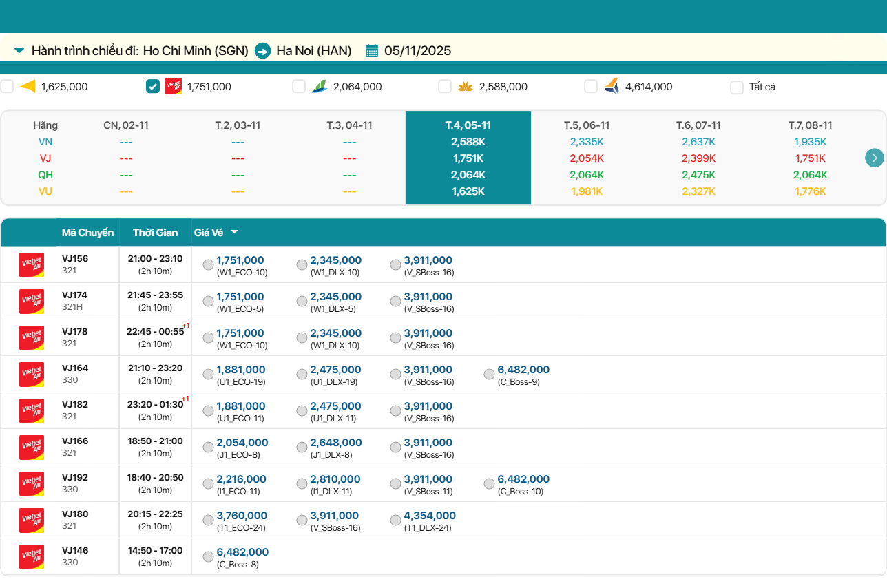887x588 pixels.
Task: Sort by the 'Thời Gian' column header
Action: [155, 233]
